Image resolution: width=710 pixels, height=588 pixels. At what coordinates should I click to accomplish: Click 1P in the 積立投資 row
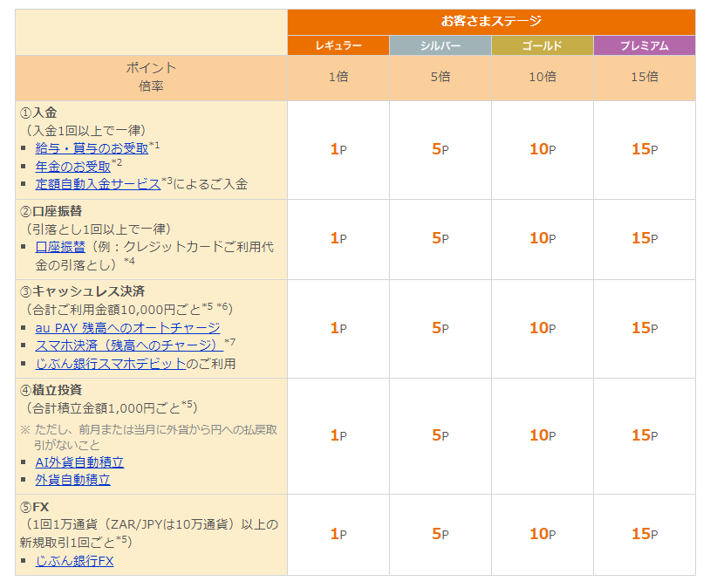(x=338, y=435)
